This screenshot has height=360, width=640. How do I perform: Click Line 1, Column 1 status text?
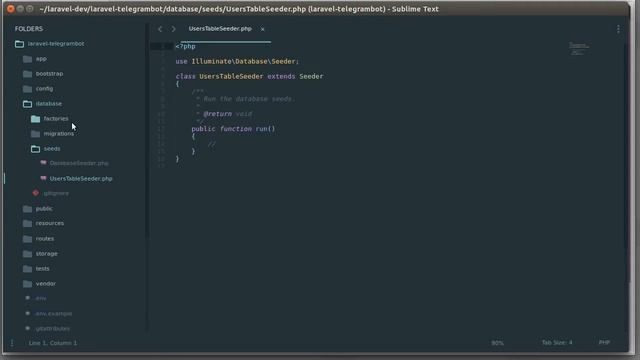(53, 343)
